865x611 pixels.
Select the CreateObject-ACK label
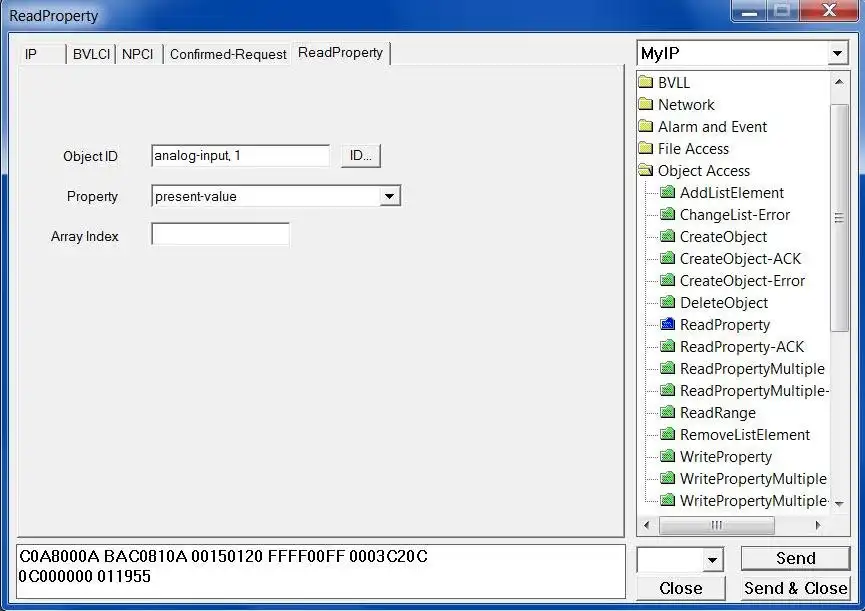(x=740, y=259)
